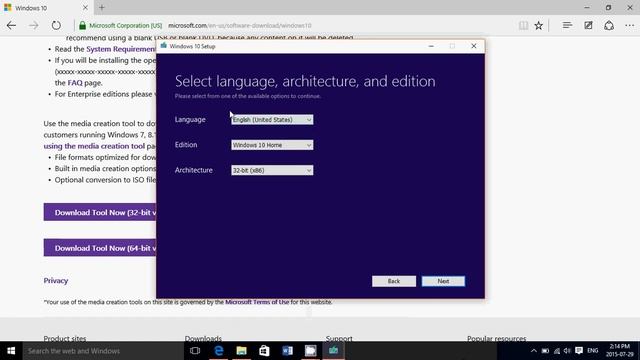The image size is (640, 360).
Task: Click the browser forward arrow
Action: coord(33,25)
